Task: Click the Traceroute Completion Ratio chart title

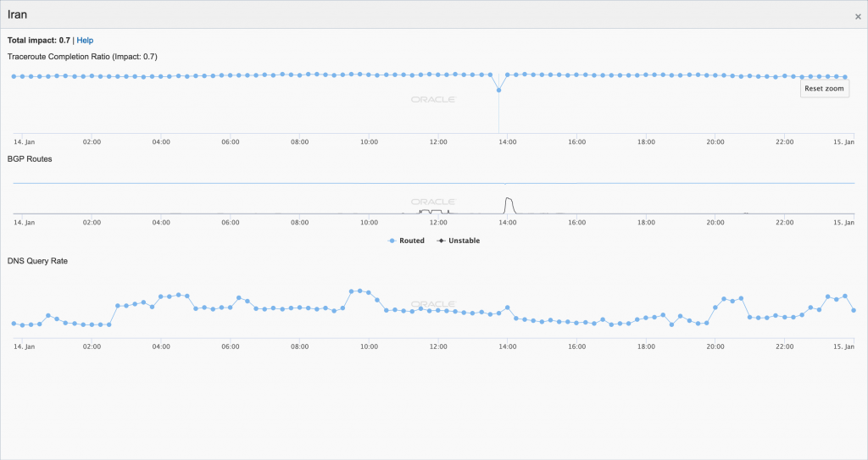Action: tap(82, 57)
